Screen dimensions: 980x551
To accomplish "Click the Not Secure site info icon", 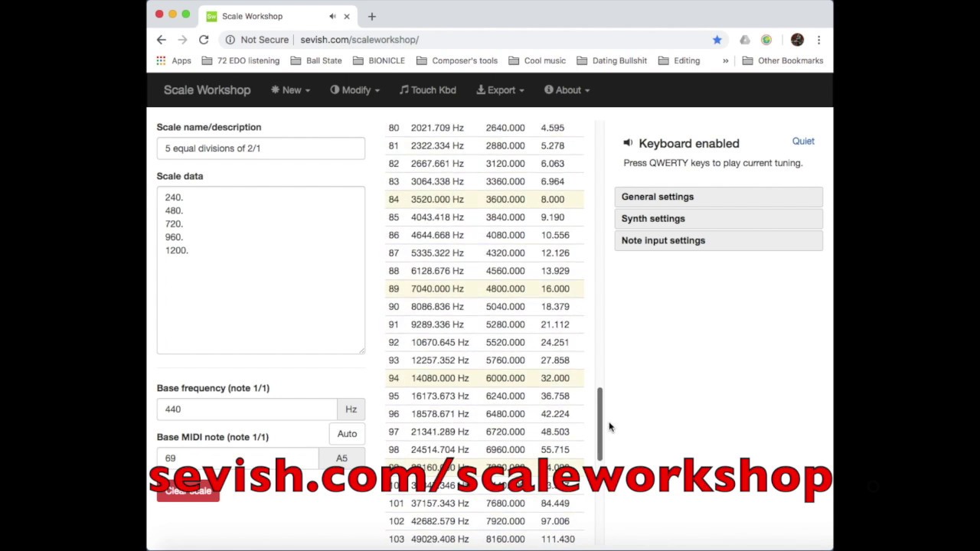I will pos(230,40).
